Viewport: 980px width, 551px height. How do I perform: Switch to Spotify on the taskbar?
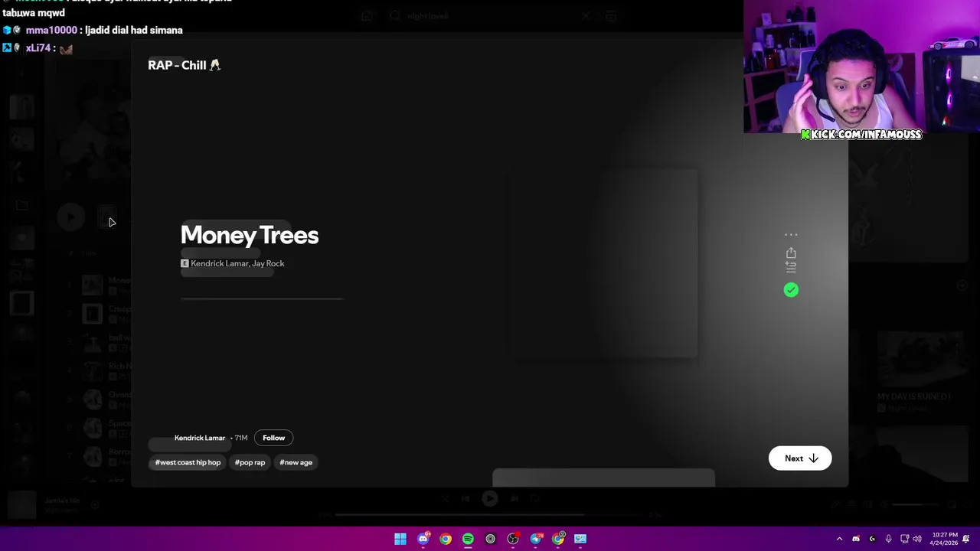click(468, 539)
